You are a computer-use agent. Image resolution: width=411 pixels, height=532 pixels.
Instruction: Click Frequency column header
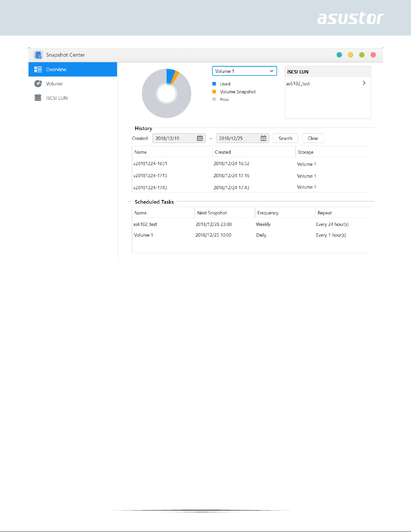[285, 213]
